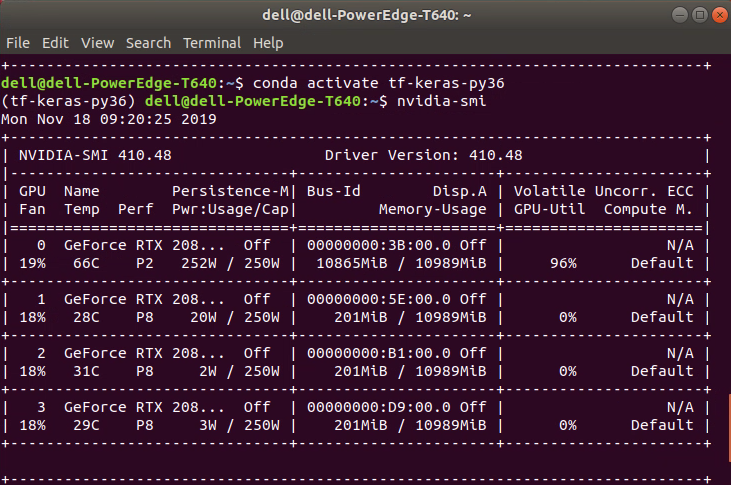Minimize the terminal window

tap(680, 15)
